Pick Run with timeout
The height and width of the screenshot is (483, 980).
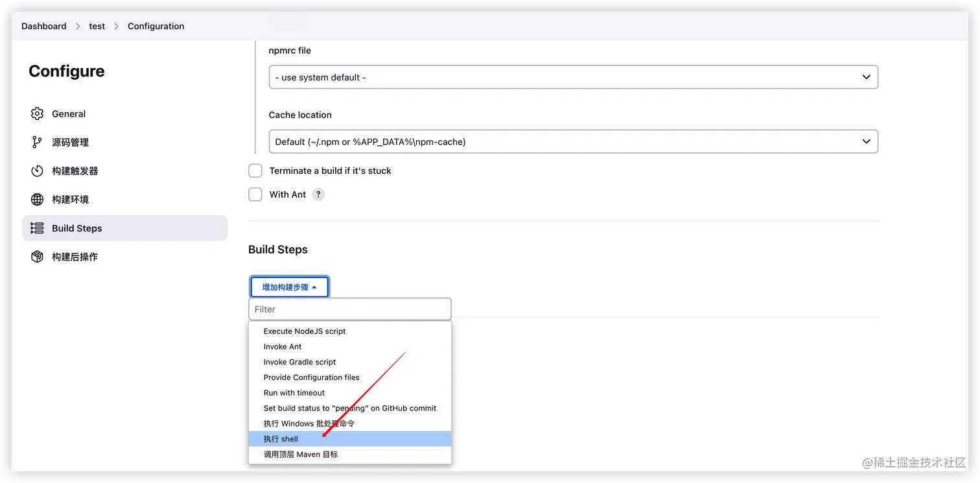350,393
